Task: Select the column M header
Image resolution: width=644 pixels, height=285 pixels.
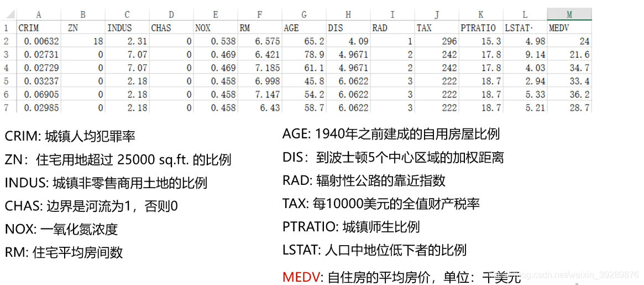Action: (569, 14)
